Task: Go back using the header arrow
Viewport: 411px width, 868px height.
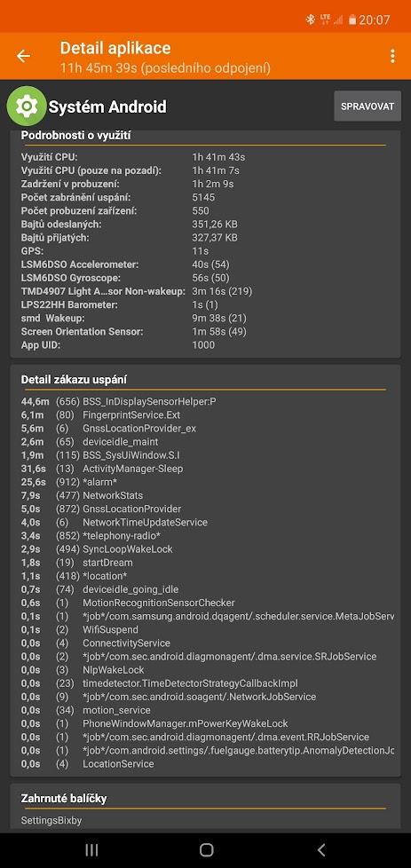Action: point(23,56)
